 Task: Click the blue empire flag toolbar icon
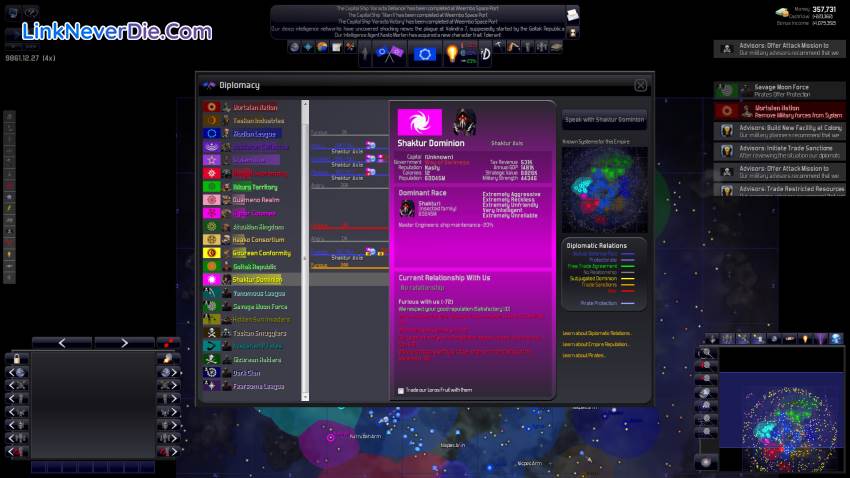(424, 54)
